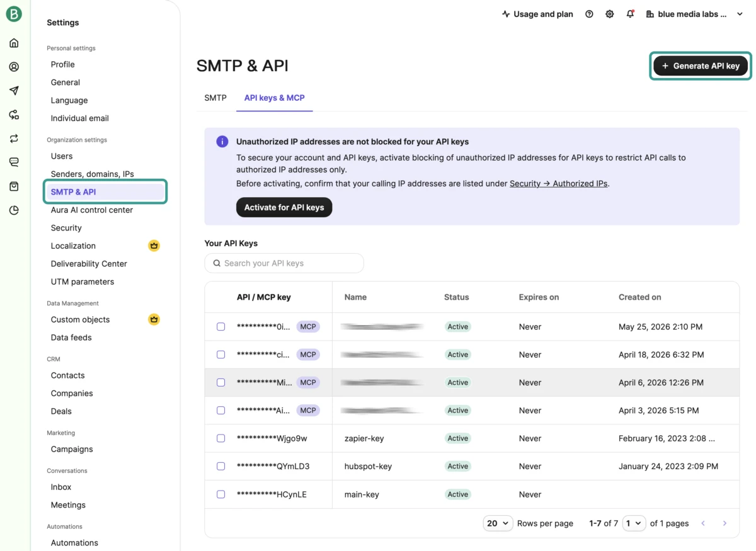756x551 pixels.
Task: Click the Localization premium crown icon
Action: [154, 246]
